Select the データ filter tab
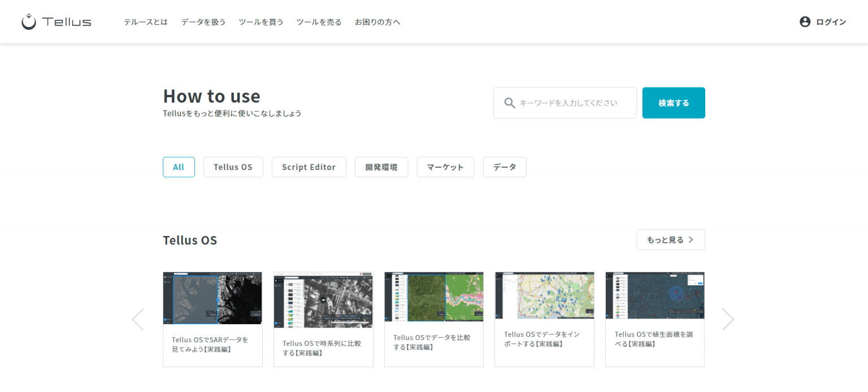 click(x=505, y=167)
